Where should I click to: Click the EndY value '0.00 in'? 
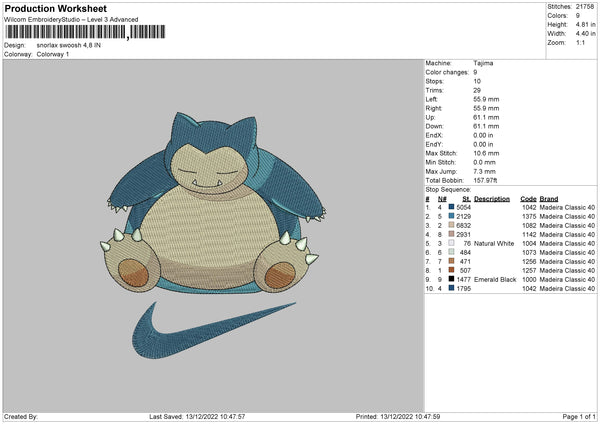tap(483, 144)
